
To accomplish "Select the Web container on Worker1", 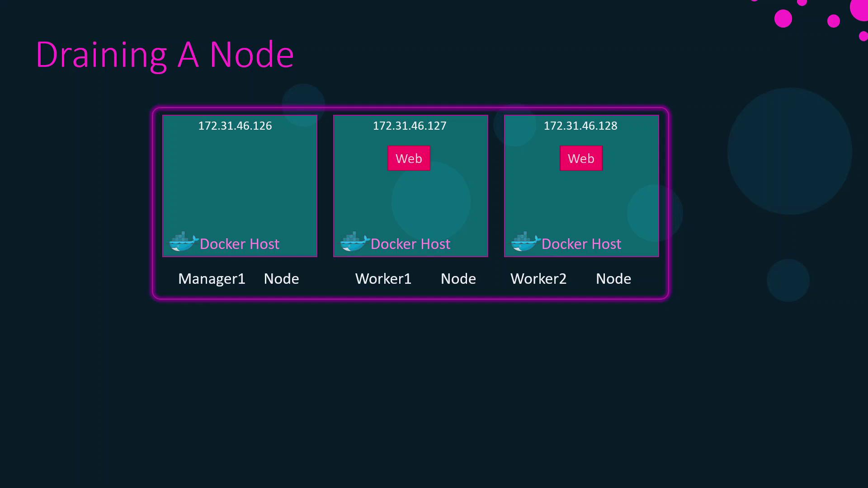I will coord(409,158).
